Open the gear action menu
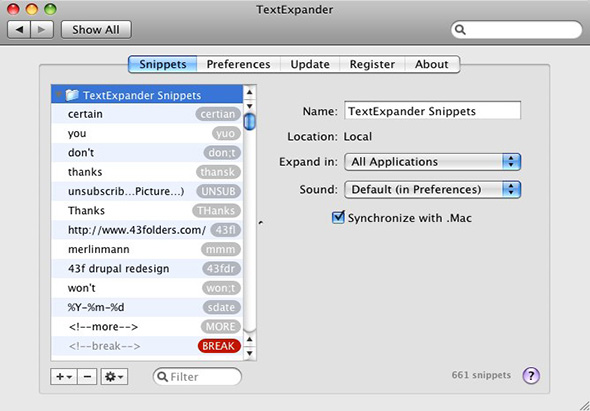590x411 pixels. point(114,376)
